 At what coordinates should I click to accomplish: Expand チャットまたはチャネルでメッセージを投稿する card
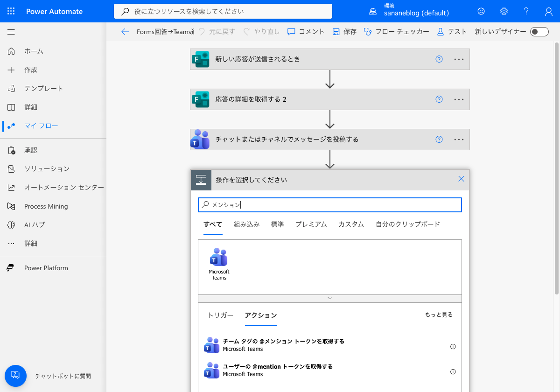pos(329,140)
